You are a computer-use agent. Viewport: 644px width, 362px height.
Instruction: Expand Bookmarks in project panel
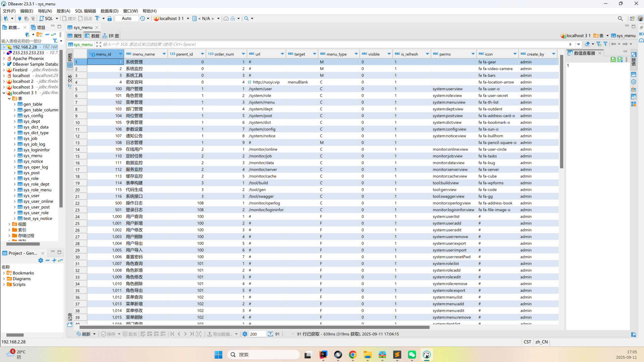point(4,273)
